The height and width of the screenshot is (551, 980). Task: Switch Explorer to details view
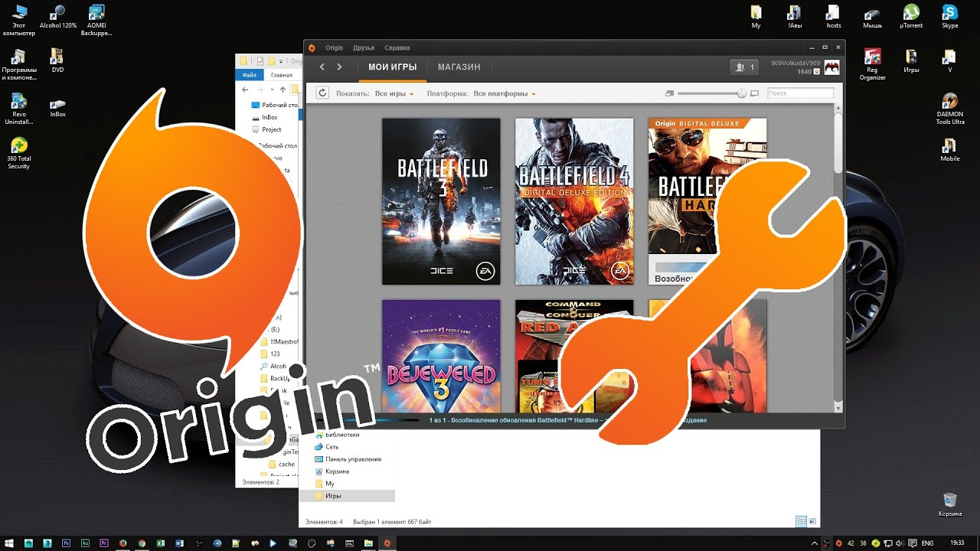(801, 521)
